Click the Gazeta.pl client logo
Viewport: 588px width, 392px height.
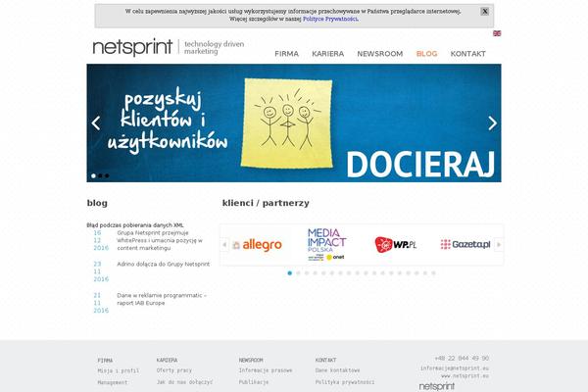pyautogui.click(x=465, y=245)
